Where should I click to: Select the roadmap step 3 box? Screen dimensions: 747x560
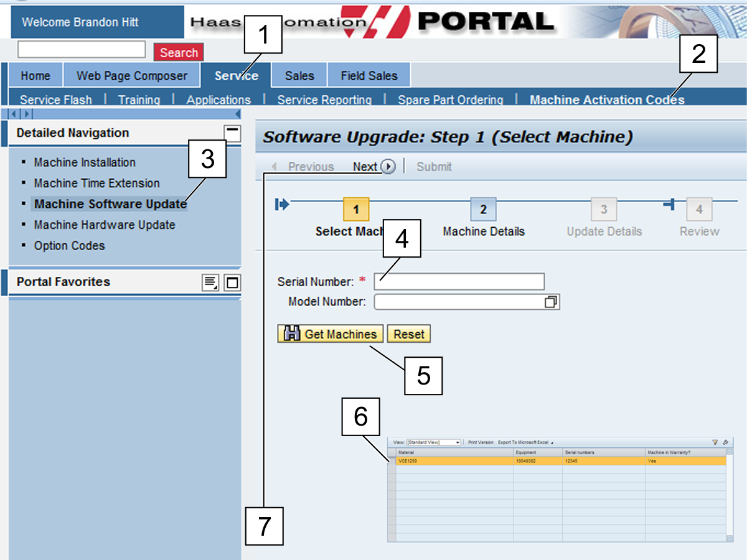click(603, 210)
